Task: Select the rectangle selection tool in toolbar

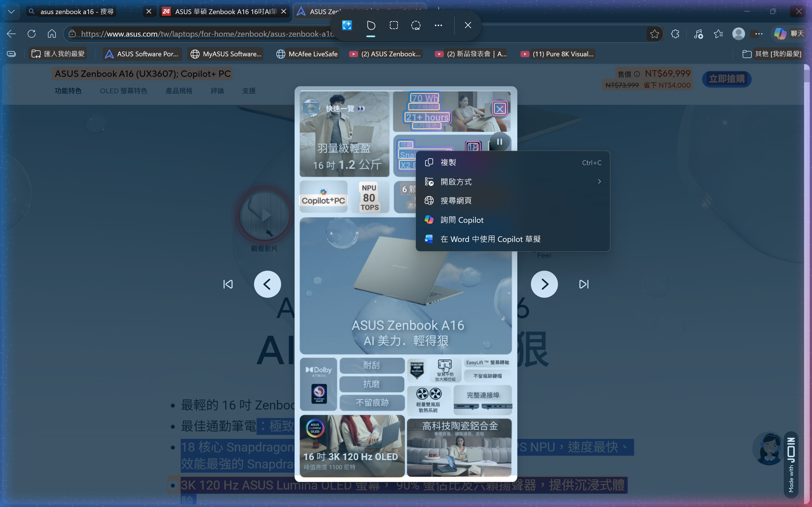Action: pos(394,25)
